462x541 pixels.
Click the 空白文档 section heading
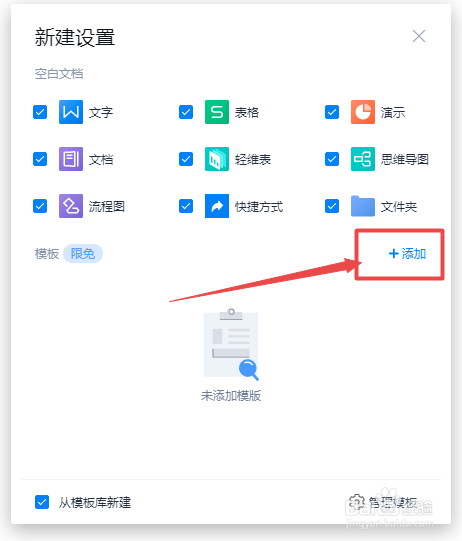[59, 74]
